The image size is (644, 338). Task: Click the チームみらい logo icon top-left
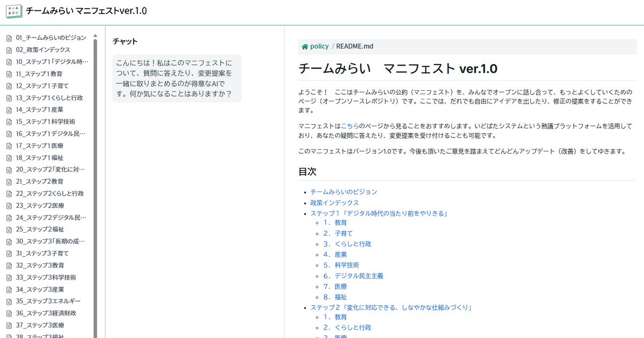tap(13, 11)
